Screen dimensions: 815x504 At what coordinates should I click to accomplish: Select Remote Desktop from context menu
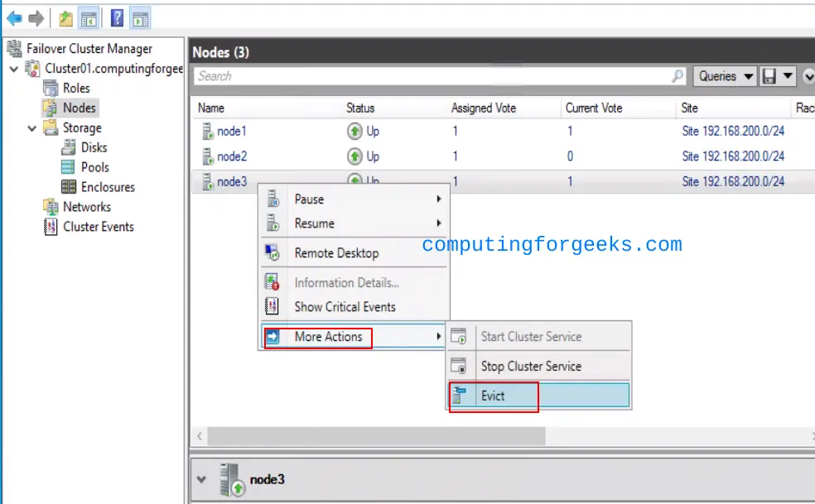click(x=354, y=253)
